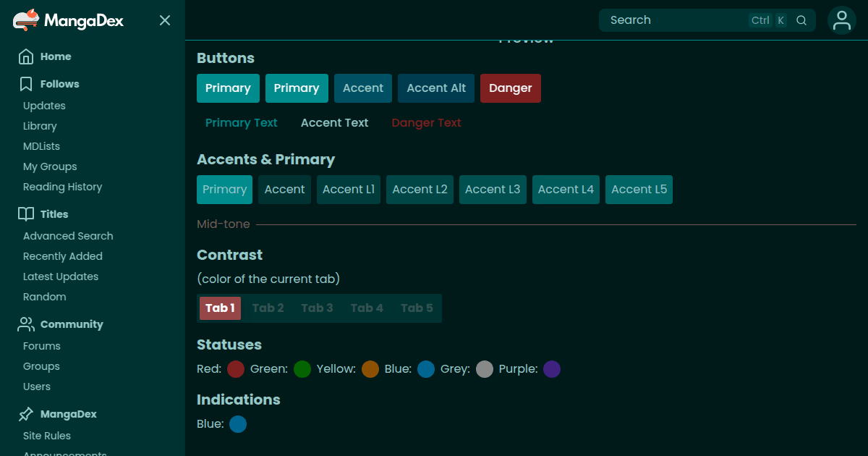View Recently Added titles
The image size is (868, 456).
(x=63, y=256)
